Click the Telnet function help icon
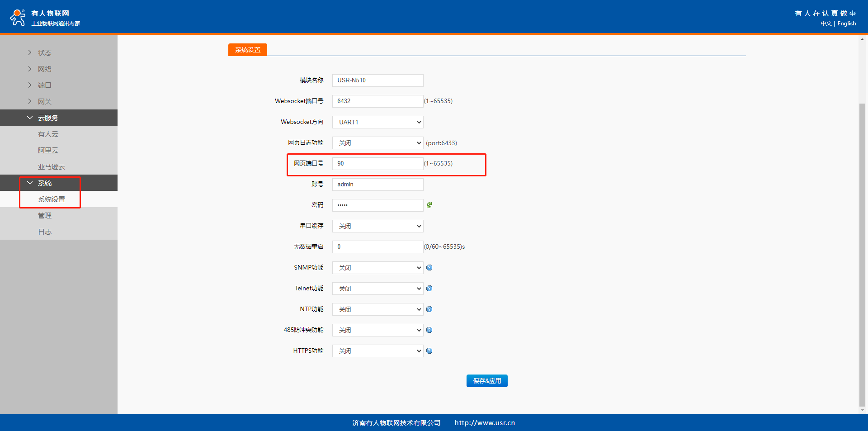Viewport: 868px width, 431px height. (x=429, y=289)
